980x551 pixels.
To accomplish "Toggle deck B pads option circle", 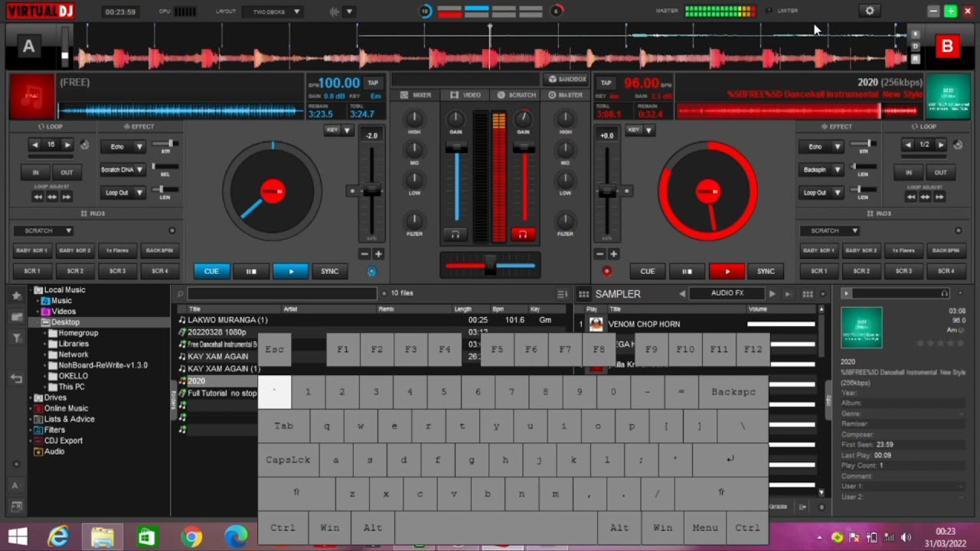I will [x=958, y=230].
